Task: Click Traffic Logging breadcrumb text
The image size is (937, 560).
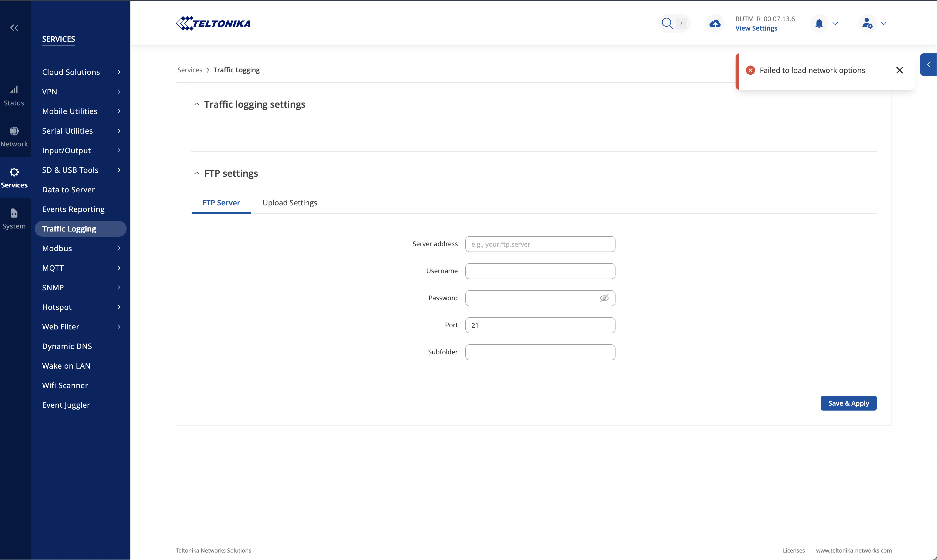Action: point(237,70)
